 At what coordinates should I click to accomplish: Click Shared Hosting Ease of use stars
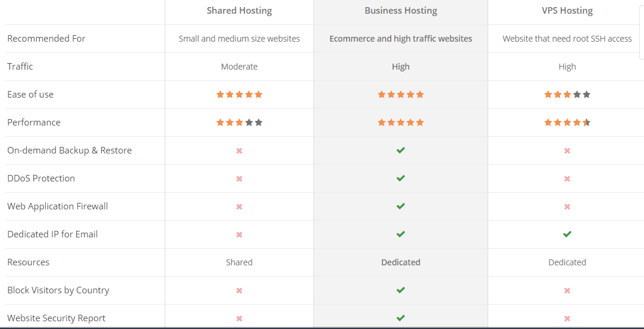pos(240,95)
